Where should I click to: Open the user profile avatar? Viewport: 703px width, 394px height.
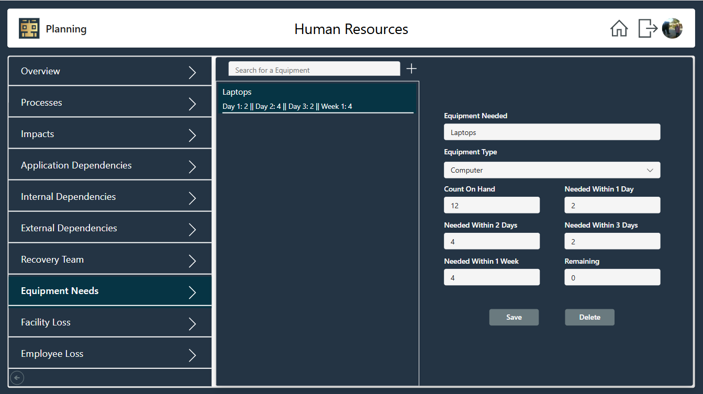pos(672,29)
